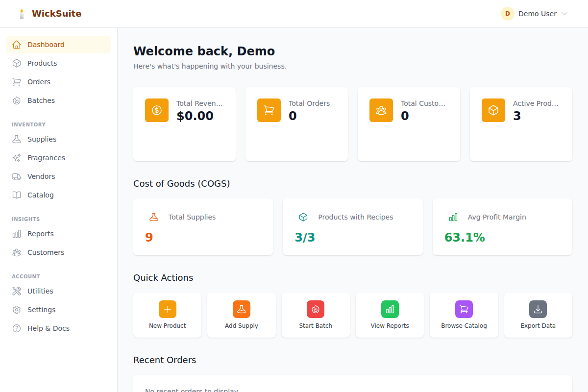This screenshot has height=392, width=588.
Task: Click the Add Supply flask icon
Action: 241,309
